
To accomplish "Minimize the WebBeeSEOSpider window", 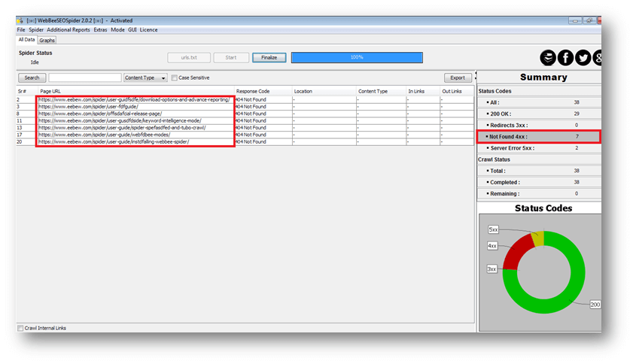I will 575,20.
